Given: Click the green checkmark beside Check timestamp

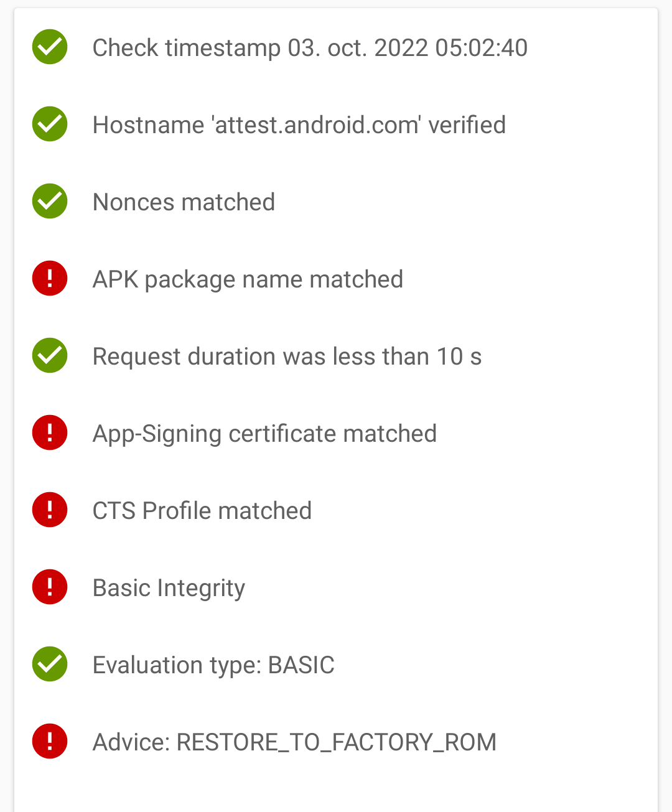Looking at the screenshot, I should click(49, 47).
